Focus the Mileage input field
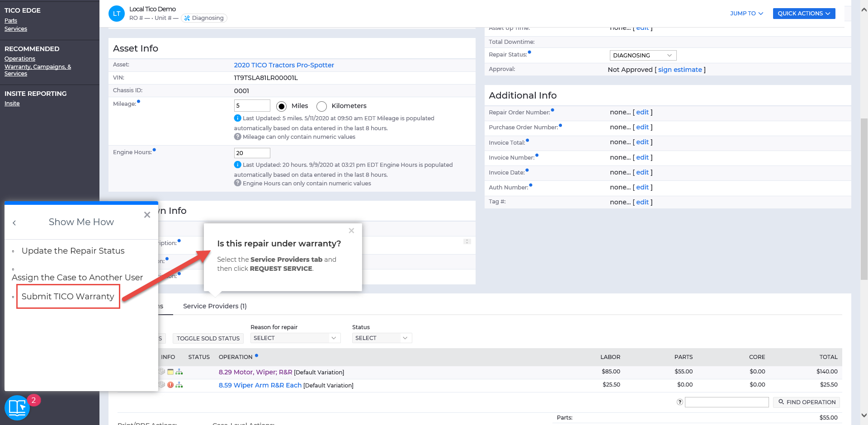The width and height of the screenshot is (868, 425). tap(252, 105)
